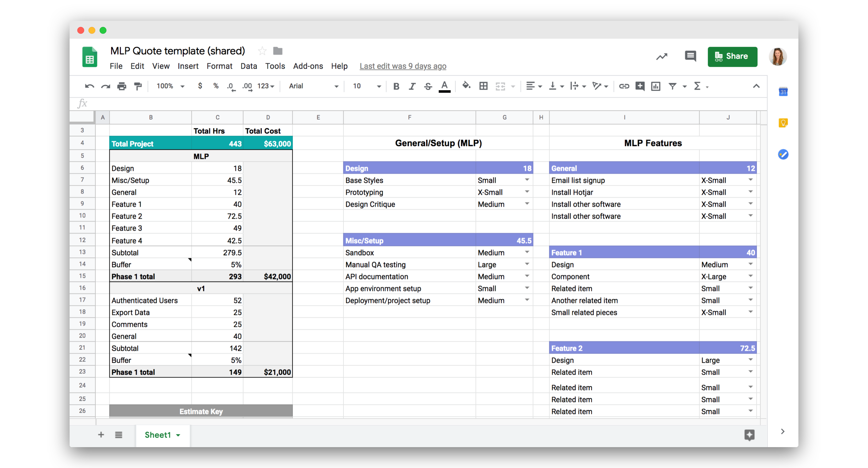Image resolution: width=868 pixels, height=468 pixels.
Task: Decrease decimal places icon
Action: coord(231,87)
